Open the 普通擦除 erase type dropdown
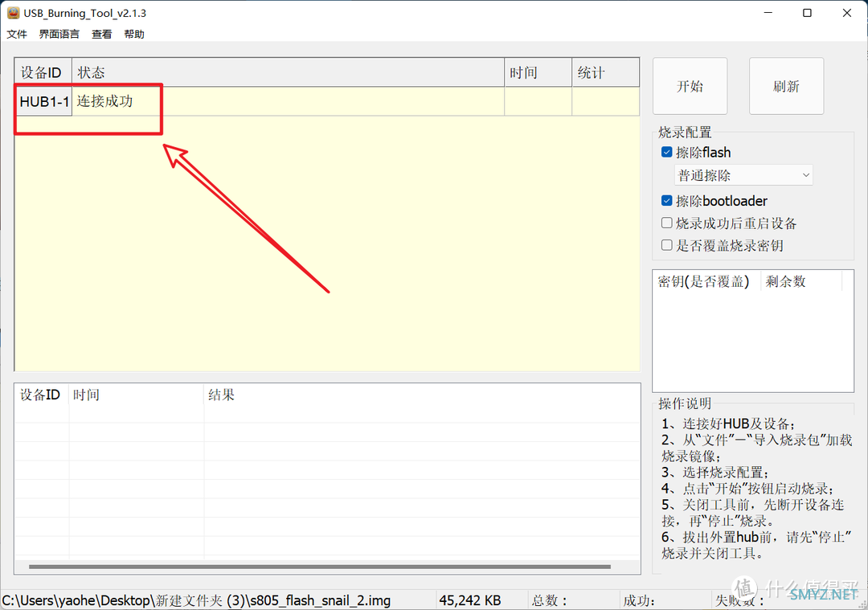868x610 pixels. tap(743, 175)
